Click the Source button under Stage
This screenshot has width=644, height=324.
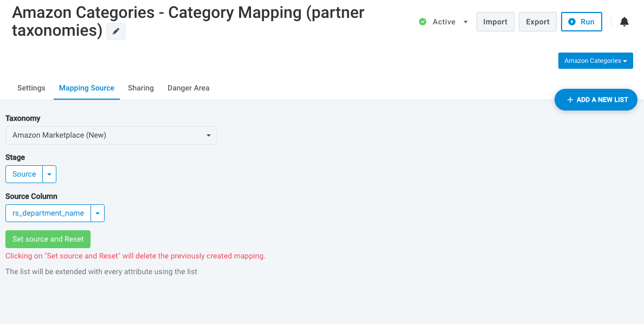pyautogui.click(x=24, y=174)
